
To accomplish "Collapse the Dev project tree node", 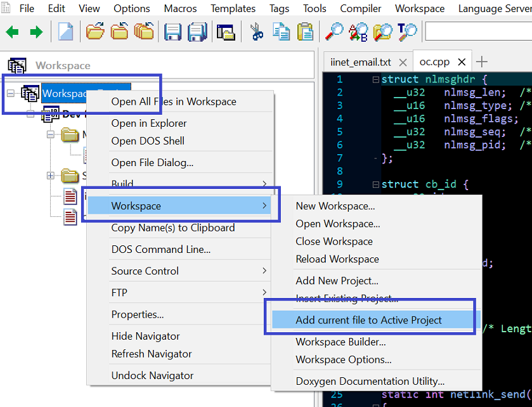I will coord(30,114).
